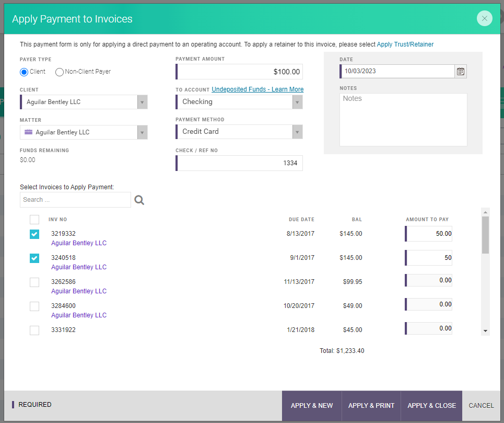Viewport: 504px width, 423px height.
Task: Cancel the payment dialog
Action: coord(480,405)
